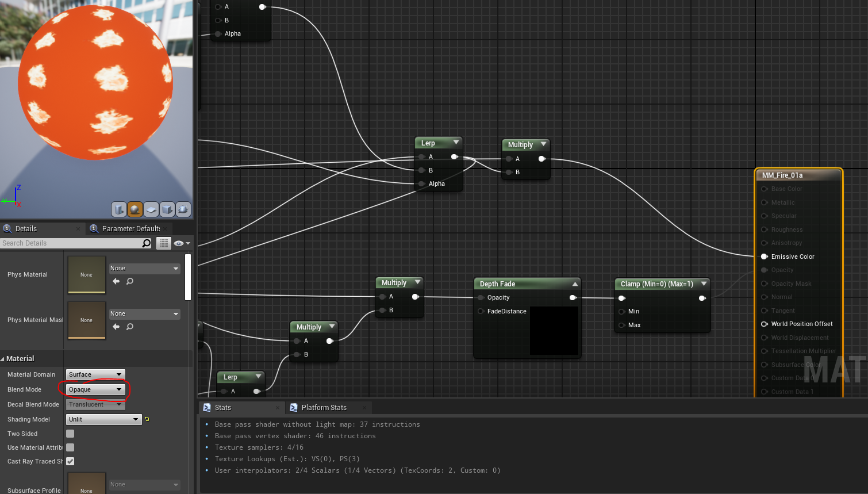The width and height of the screenshot is (868, 494).
Task: Select the teapot preview mesh shape
Action: (183, 209)
